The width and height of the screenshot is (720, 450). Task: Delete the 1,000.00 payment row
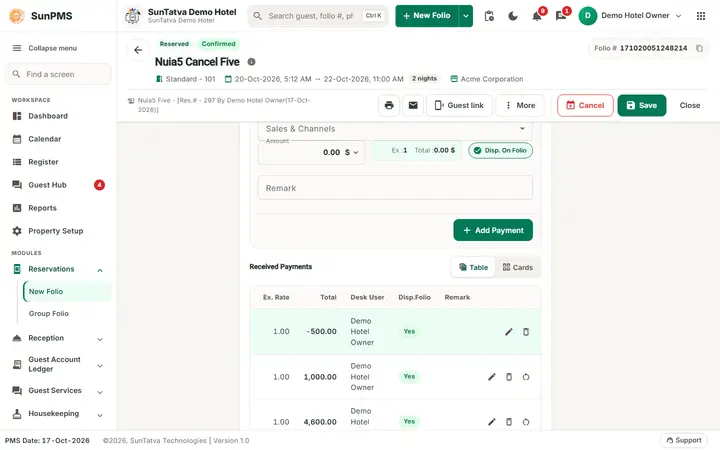click(x=509, y=377)
